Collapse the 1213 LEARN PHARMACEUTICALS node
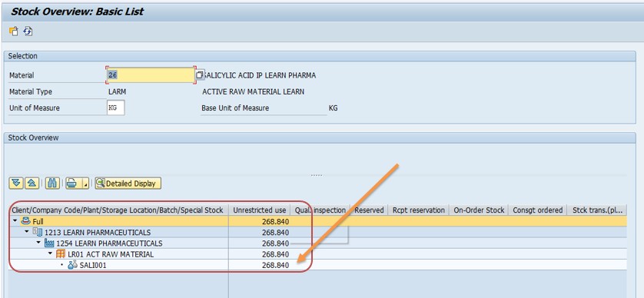 click(x=27, y=232)
